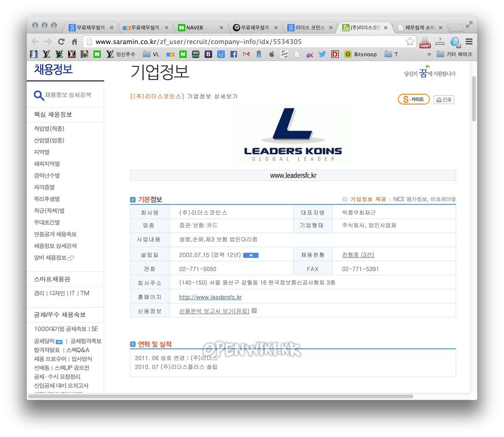Open the new tab button

pyautogui.click(x=456, y=28)
